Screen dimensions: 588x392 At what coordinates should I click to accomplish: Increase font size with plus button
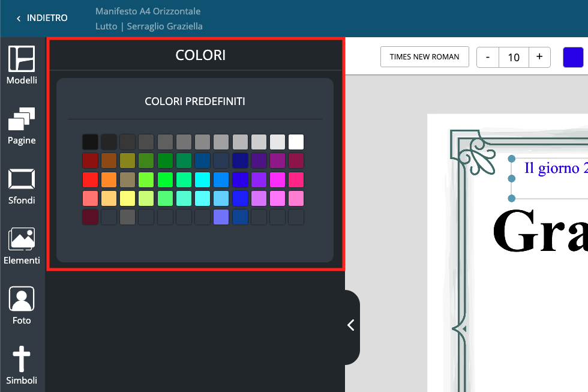tap(539, 57)
